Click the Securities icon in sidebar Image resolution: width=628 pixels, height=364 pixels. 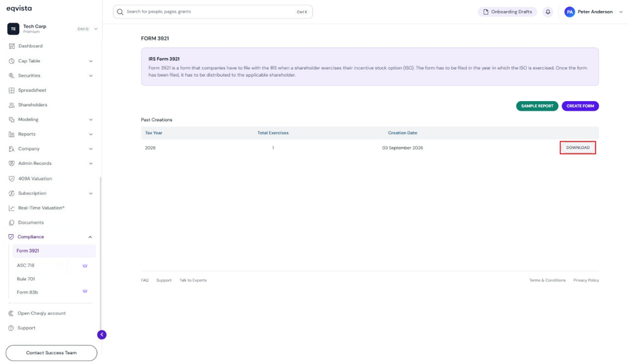(x=12, y=75)
